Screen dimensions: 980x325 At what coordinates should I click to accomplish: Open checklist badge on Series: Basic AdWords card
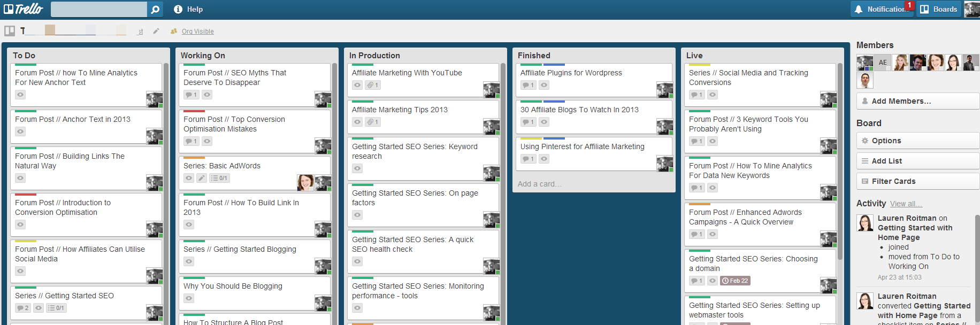point(219,178)
